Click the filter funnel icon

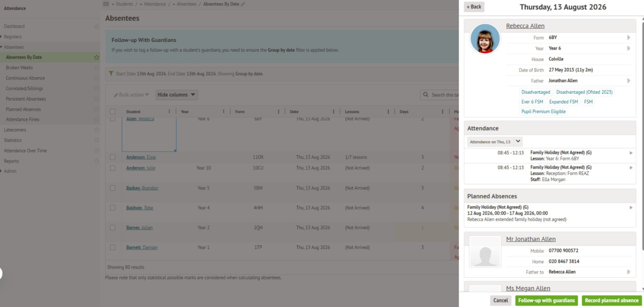(111, 74)
